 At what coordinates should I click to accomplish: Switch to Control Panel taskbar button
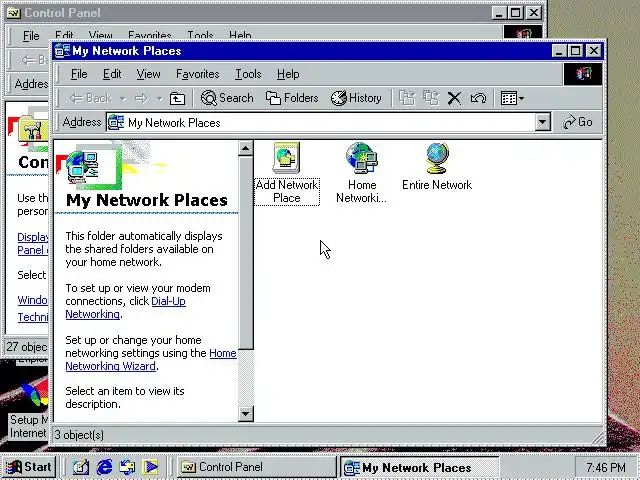[256, 467]
